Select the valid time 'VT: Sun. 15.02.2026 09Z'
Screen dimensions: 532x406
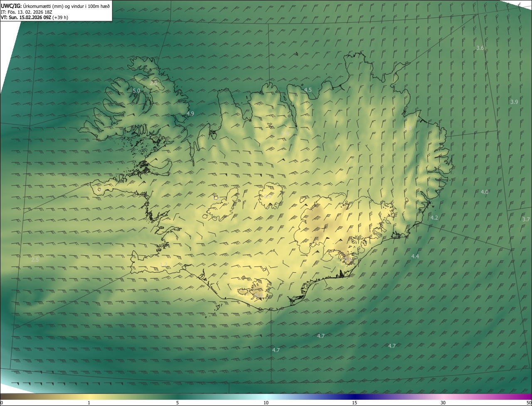coord(26,17)
